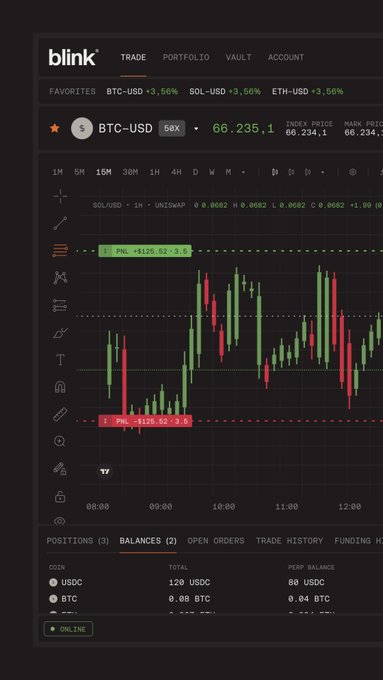Select the 5M timeframe
Screen dimensions: 383x680
tap(79, 172)
